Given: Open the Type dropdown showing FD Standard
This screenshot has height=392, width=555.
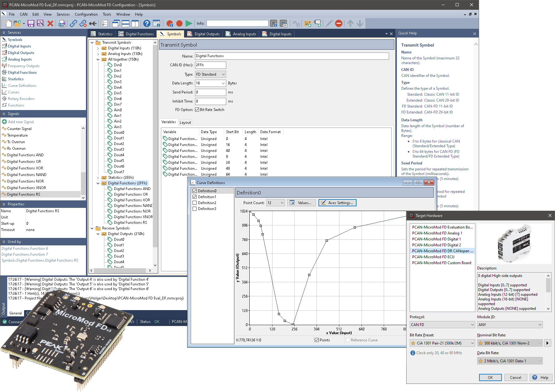Looking at the screenshot, I should pyautogui.click(x=211, y=74).
